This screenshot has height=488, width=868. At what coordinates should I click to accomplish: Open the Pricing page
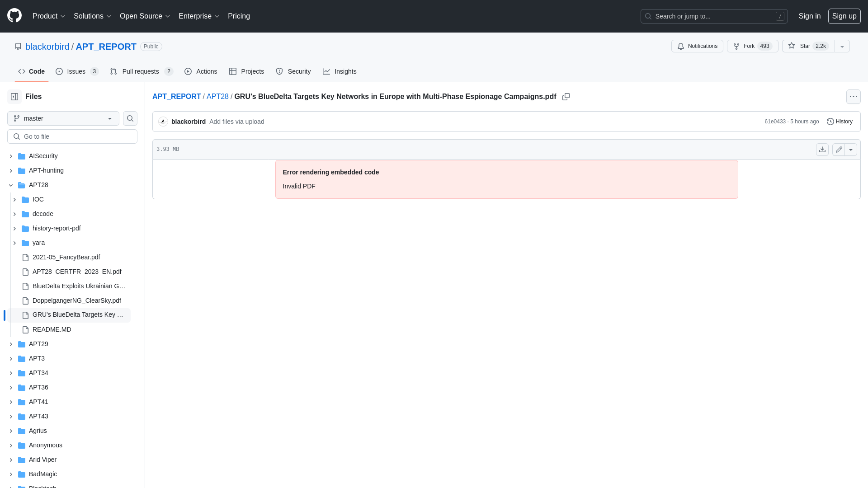click(239, 16)
